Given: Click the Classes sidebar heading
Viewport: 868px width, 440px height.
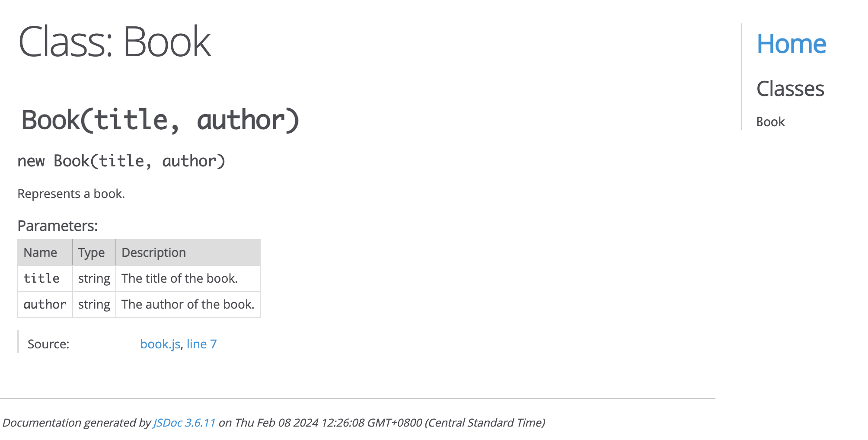Looking at the screenshot, I should (x=790, y=89).
